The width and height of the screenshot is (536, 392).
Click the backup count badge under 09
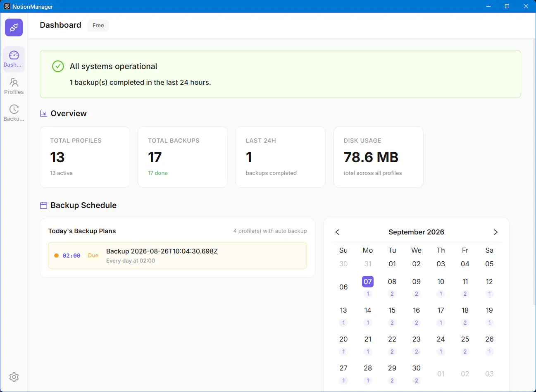tap(416, 294)
